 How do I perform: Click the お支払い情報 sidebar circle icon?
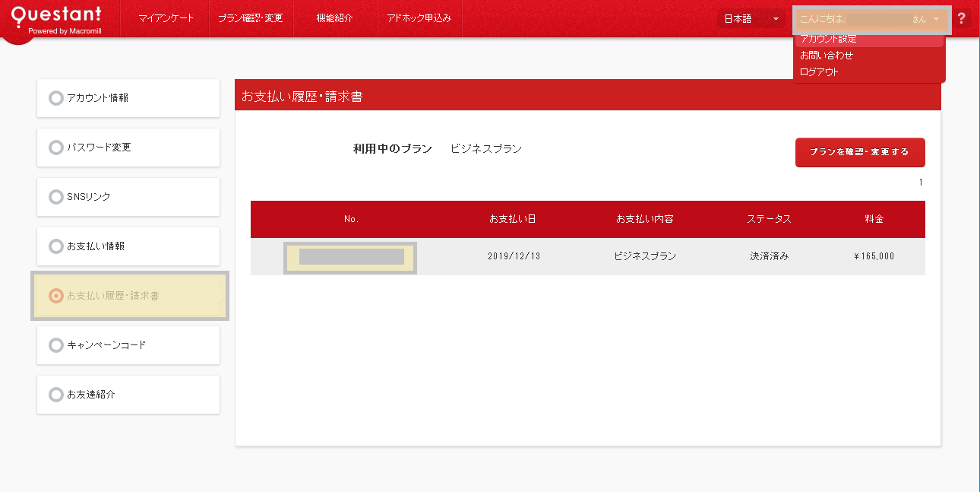pos(55,246)
